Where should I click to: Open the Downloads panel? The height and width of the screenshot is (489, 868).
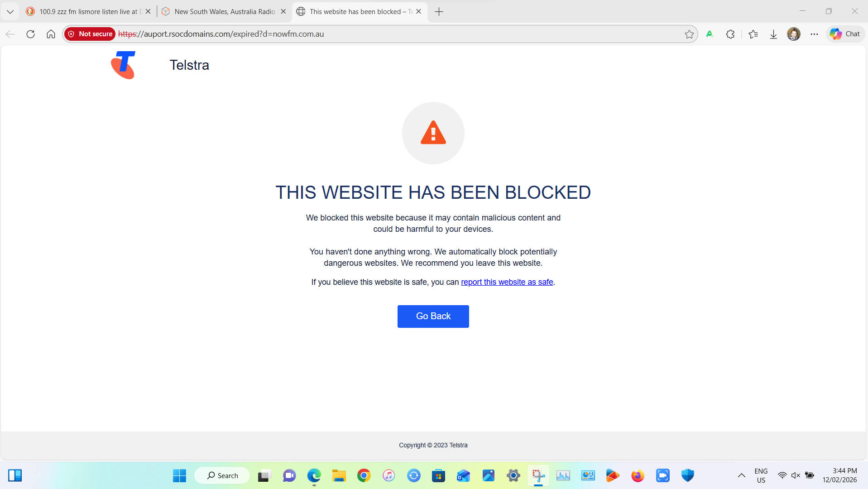pyautogui.click(x=773, y=34)
